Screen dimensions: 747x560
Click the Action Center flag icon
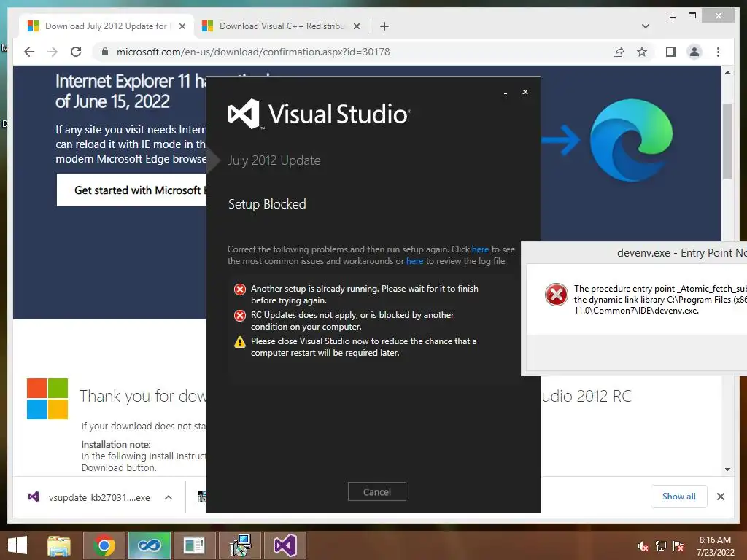(678, 546)
